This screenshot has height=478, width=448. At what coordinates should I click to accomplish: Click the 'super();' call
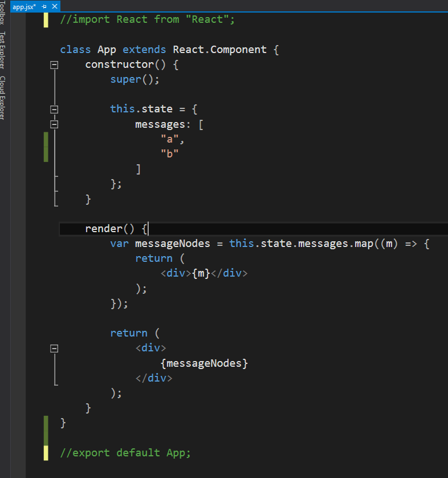[x=135, y=79]
